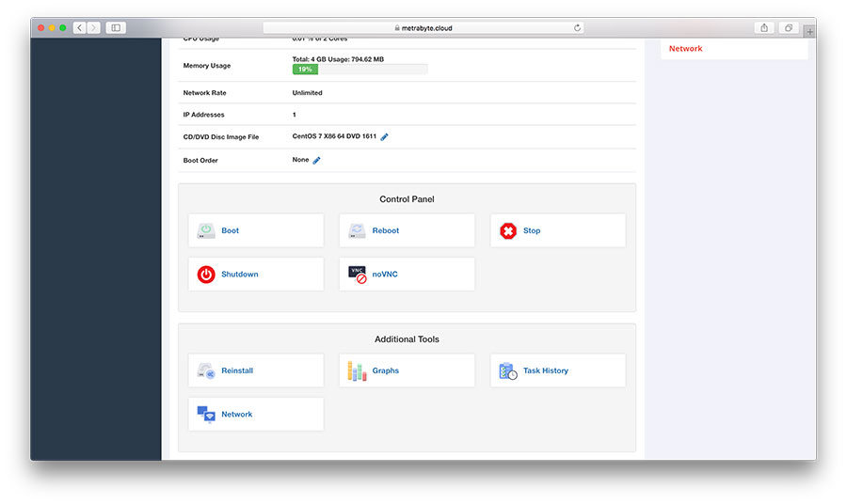The image size is (847, 504).
Task: Click the red Shutdown power icon
Action: coord(206,275)
